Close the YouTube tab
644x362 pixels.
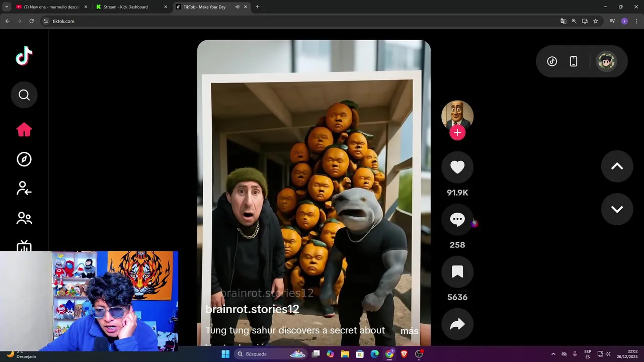[x=86, y=7]
